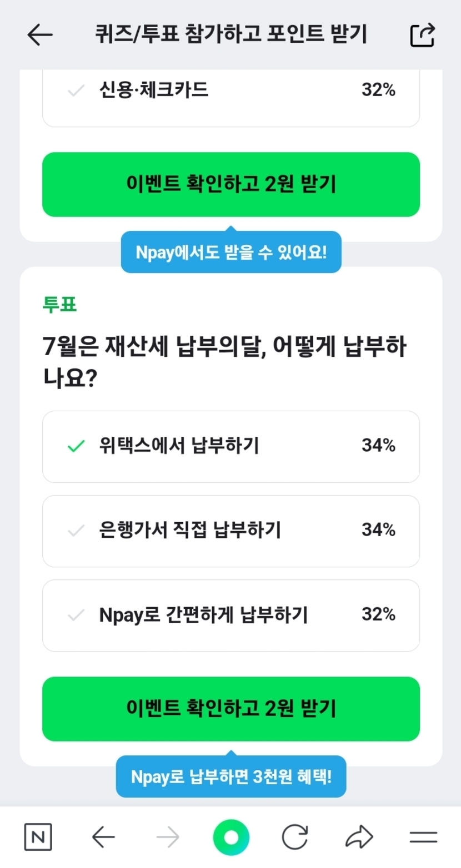The image size is (461, 868).
Task: Click the green checkmark beside 위택스에서 납부하기
Action: 76,446
